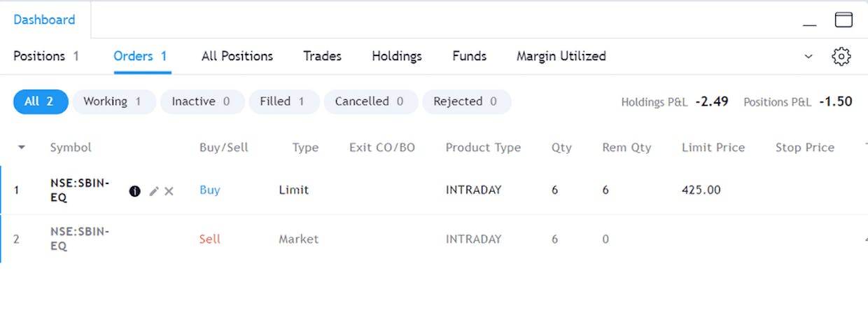The width and height of the screenshot is (868, 336).
Task: Filter orders by All
Action: click(x=41, y=101)
